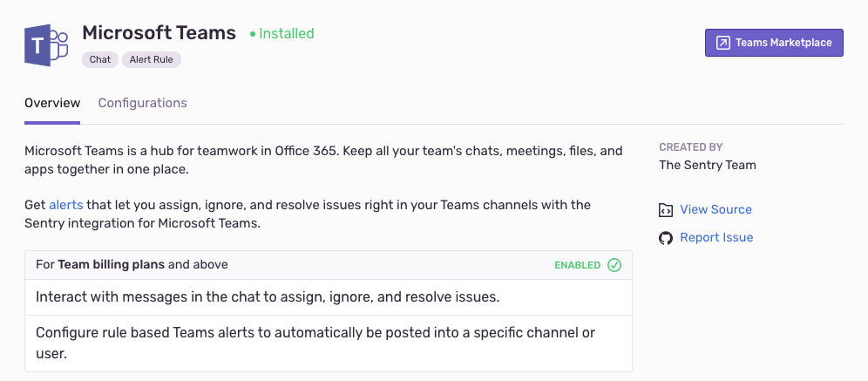Open the Report Issue link
Image resolution: width=868 pixels, height=381 pixels.
[716, 237]
